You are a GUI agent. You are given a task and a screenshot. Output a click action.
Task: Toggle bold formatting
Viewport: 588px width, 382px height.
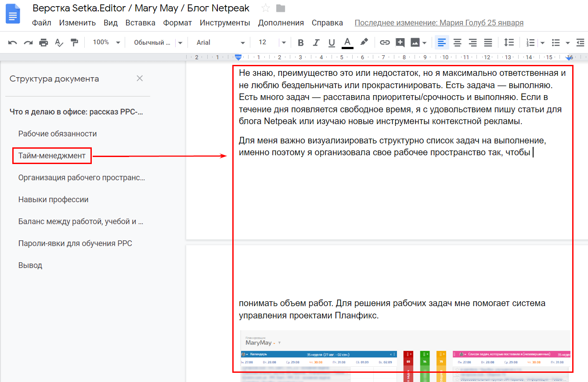click(301, 43)
